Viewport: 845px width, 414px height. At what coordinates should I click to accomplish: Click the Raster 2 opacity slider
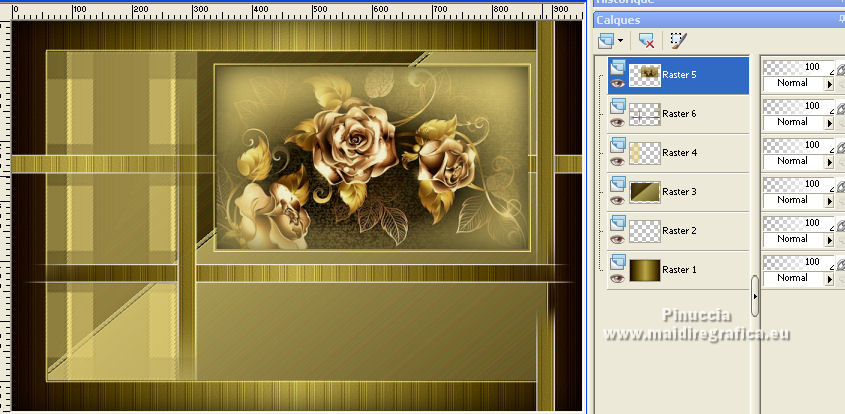pyautogui.click(x=799, y=223)
